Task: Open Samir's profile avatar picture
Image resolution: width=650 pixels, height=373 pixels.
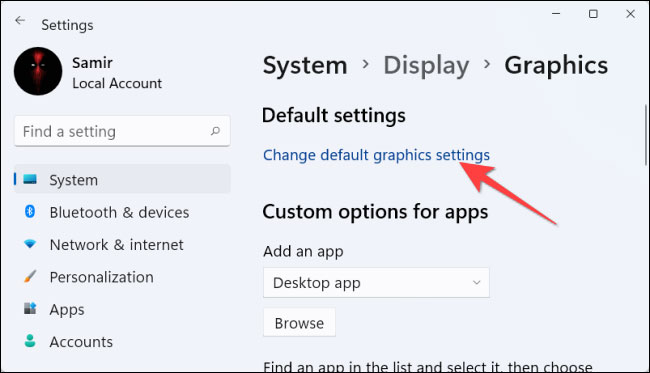Action: pyautogui.click(x=38, y=71)
